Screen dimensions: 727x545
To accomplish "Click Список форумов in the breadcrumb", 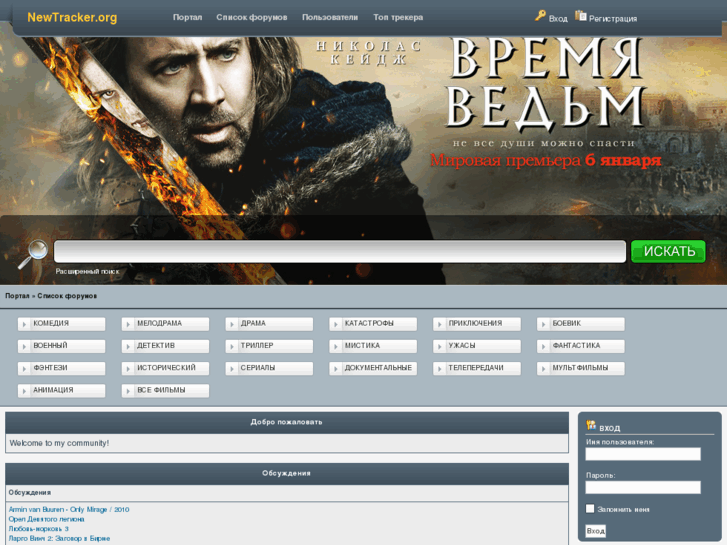I will coord(67,296).
